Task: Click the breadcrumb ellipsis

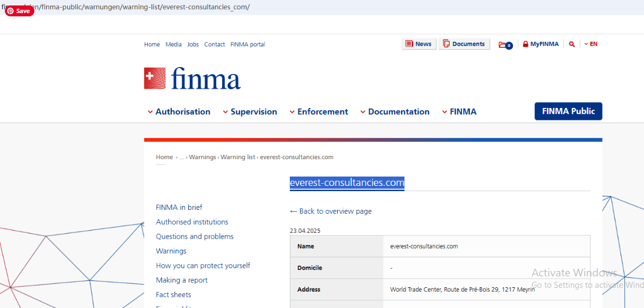Action: pyautogui.click(x=182, y=157)
